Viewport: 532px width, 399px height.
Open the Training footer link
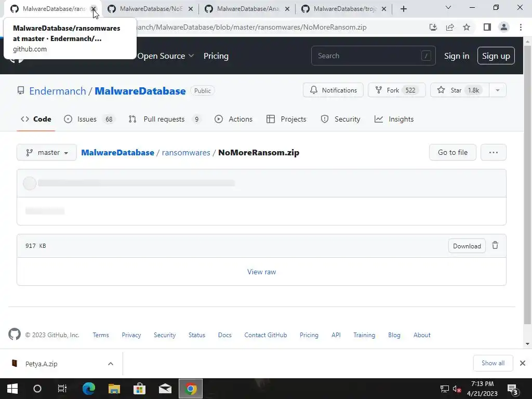click(x=364, y=335)
